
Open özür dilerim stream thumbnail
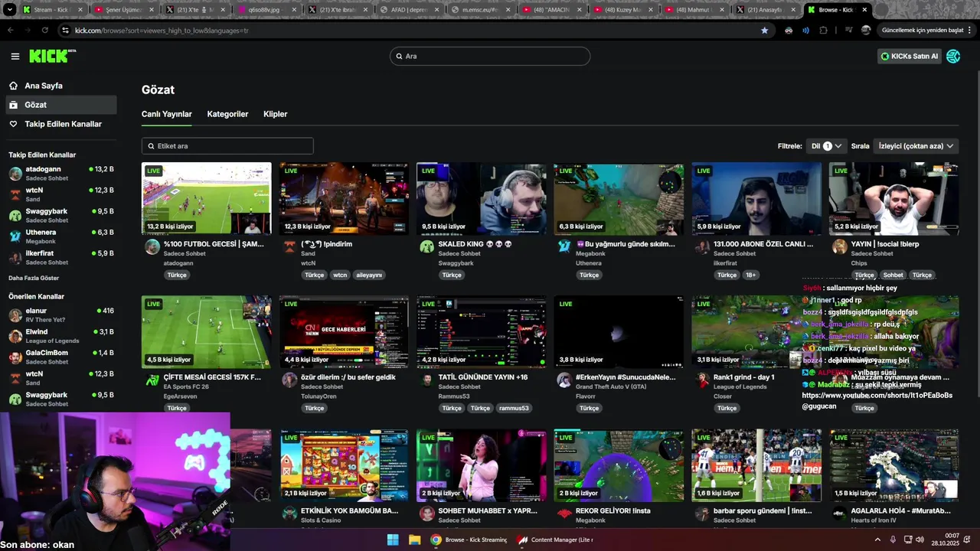pyautogui.click(x=344, y=331)
